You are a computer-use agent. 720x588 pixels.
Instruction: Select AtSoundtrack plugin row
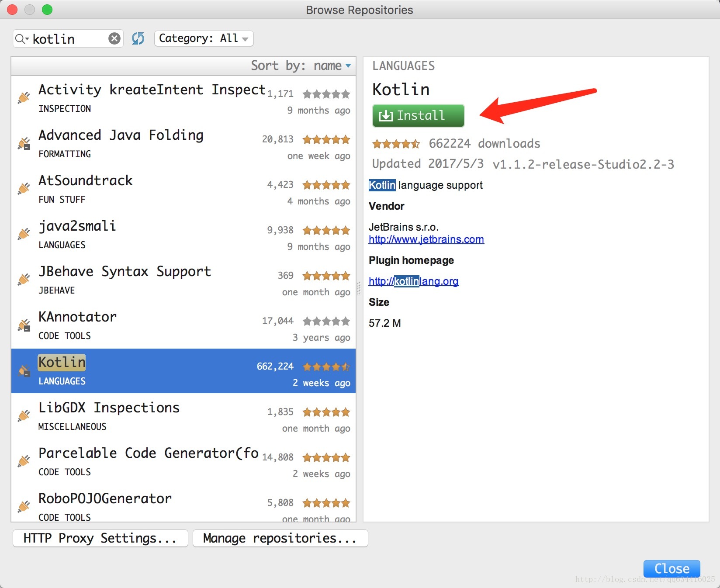pyautogui.click(x=183, y=190)
